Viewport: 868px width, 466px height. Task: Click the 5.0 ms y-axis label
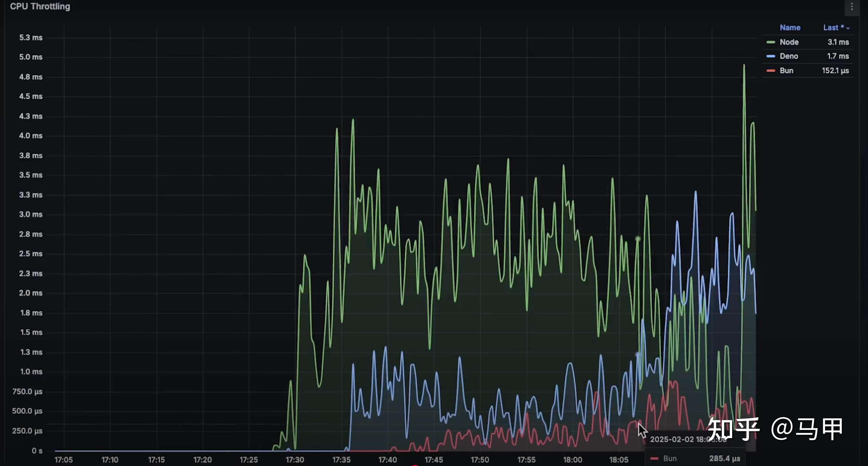pos(31,57)
